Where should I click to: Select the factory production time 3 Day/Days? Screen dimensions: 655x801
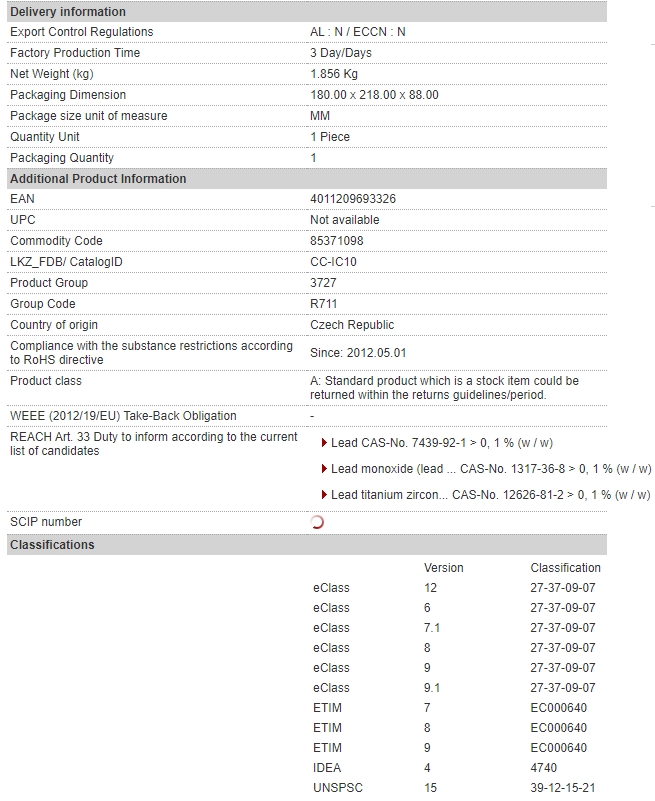(x=341, y=53)
